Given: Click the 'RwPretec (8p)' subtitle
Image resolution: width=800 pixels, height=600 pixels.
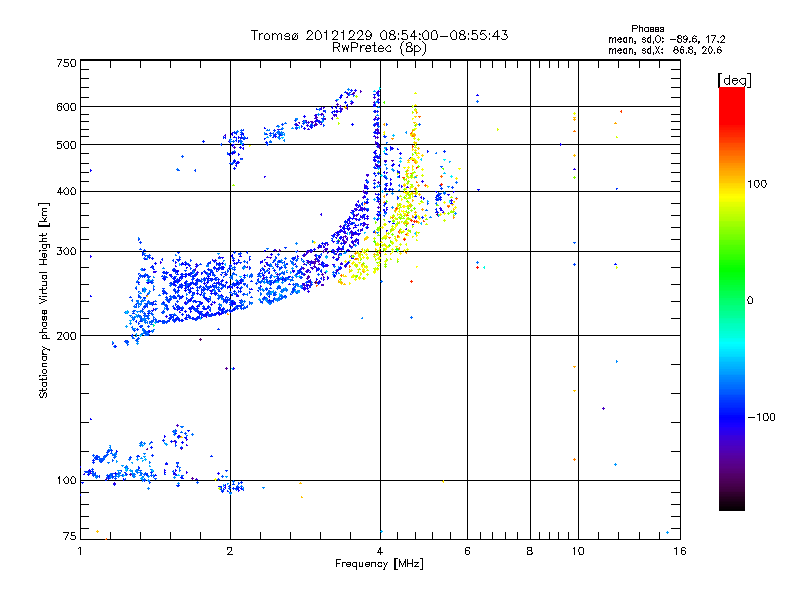Looking at the screenshot, I should (379, 48).
